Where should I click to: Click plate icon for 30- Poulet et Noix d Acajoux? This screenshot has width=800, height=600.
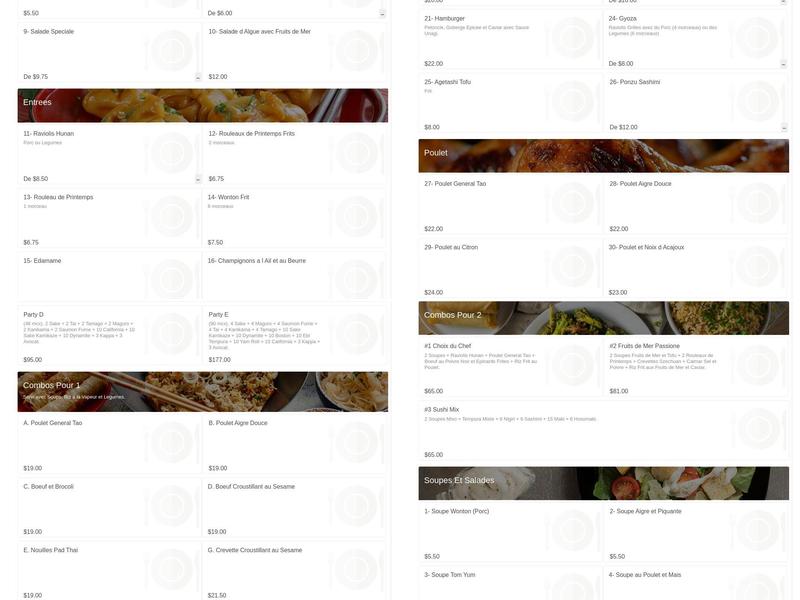click(x=758, y=266)
